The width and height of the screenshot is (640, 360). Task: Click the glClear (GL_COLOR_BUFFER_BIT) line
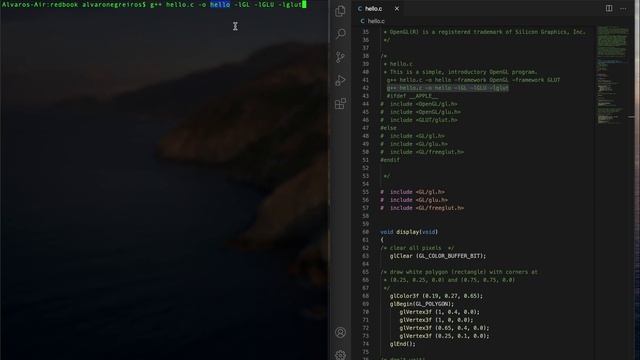click(x=438, y=256)
